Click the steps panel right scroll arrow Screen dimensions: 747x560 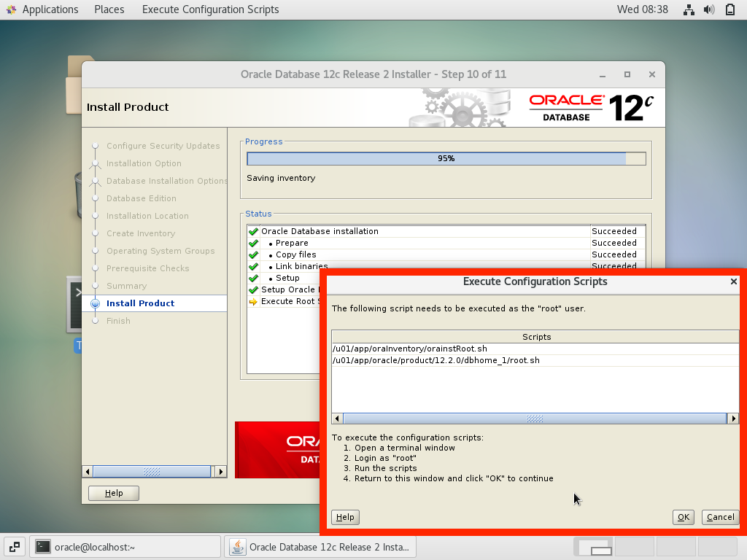tap(220, 472)
